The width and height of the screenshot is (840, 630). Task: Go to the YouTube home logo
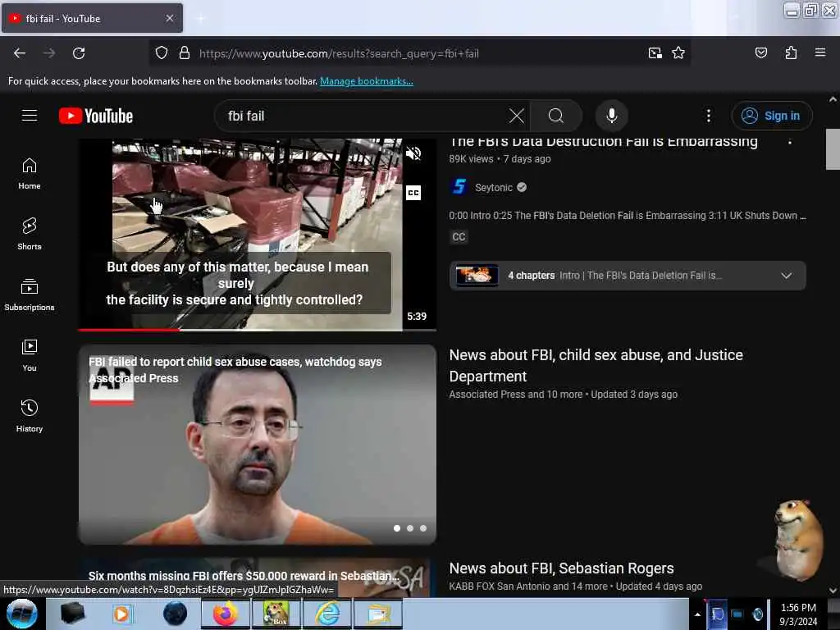[x=96, y=116]
